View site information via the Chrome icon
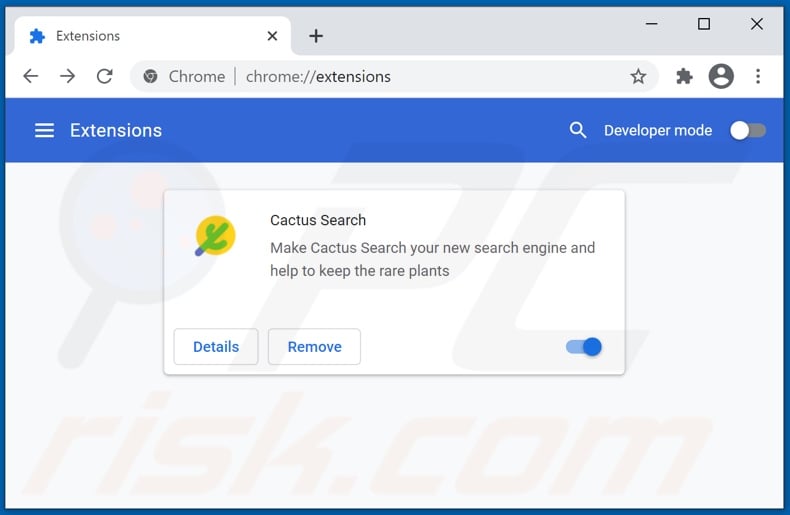 click(150, 77)
